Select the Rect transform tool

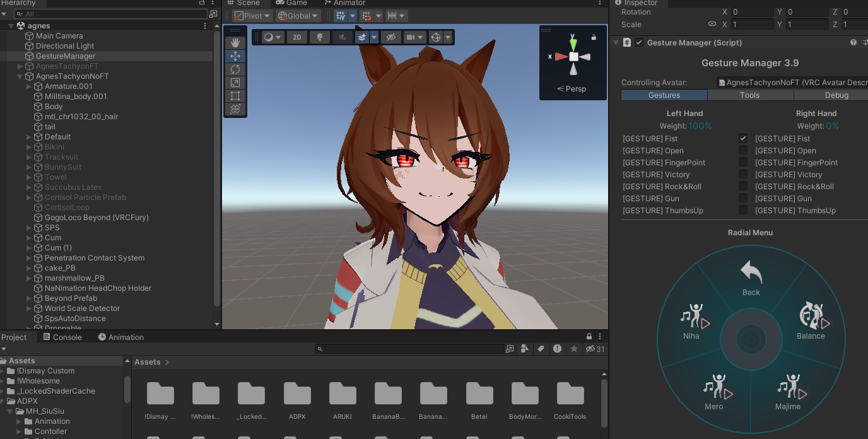pos(235,96)
